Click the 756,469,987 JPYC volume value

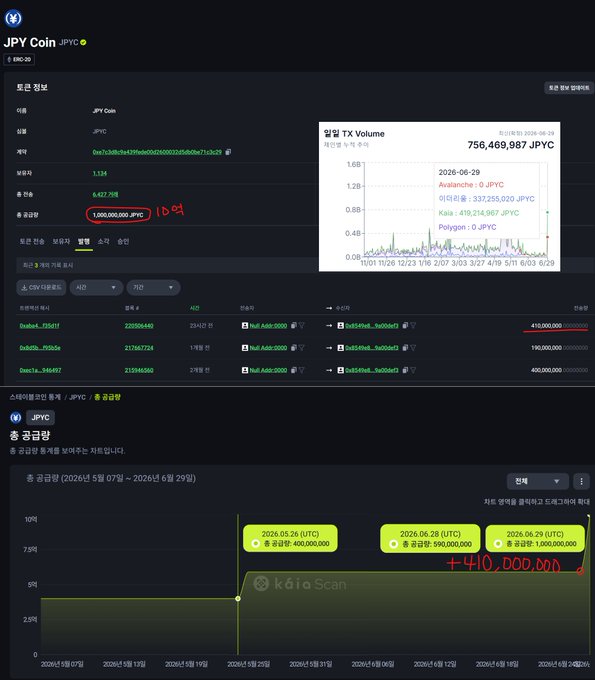[x=510, y=145]
